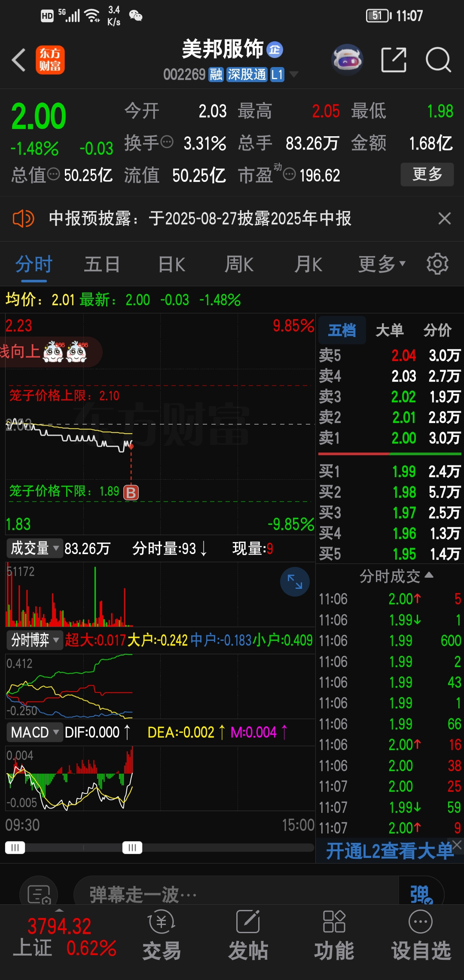
Task: Tap the 1.99 trade with volume 600
Action: point(390,640)
